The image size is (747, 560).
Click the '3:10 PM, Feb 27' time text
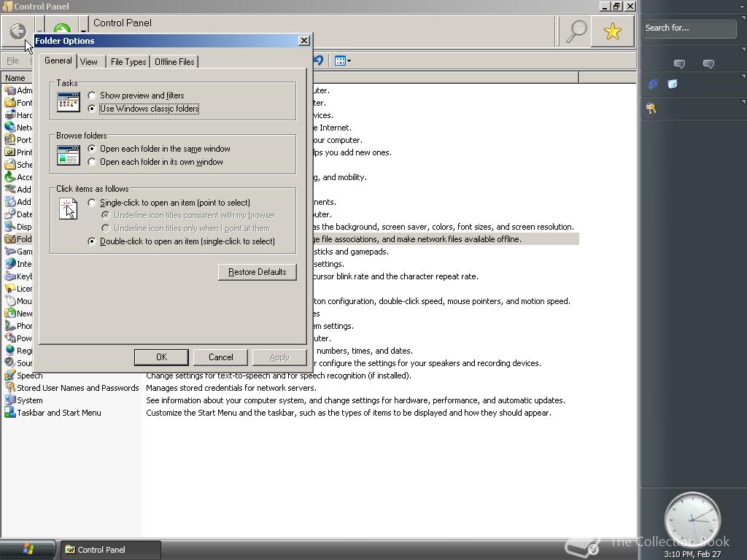click(x=692, y=554)
